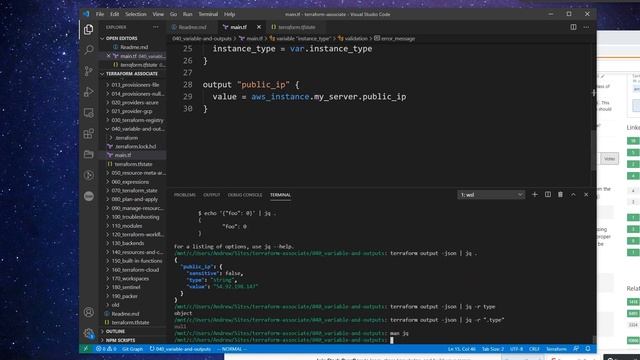Kill terminal with trash icon
This screenshot has width=640, height=360.
(560, 195)
